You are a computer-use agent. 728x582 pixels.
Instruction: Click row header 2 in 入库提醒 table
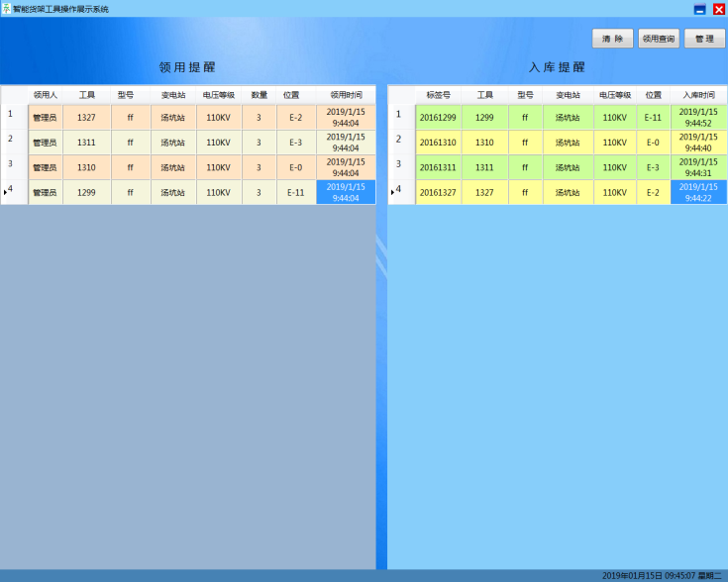click(x=400, y=142)
